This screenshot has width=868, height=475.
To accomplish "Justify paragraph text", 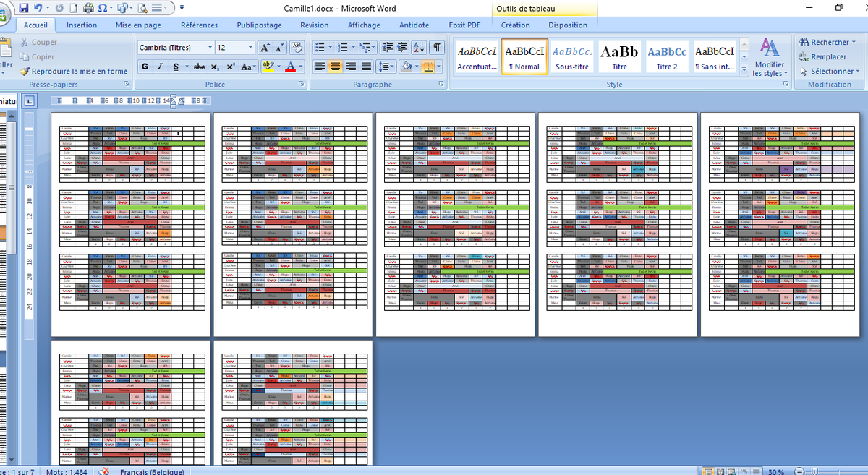I will (x=367, y=67).
